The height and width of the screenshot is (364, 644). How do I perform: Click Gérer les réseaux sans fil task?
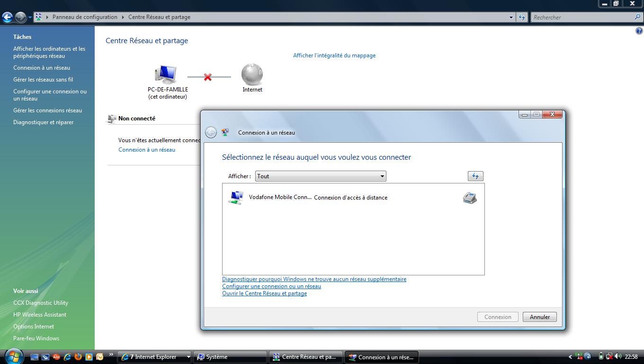(x=43, y=80)
